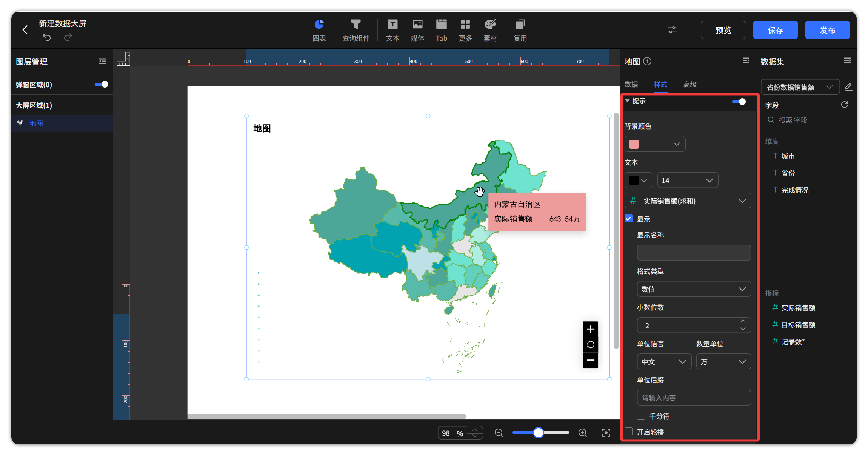The image size is (868, 452).
Task: Open the font size 14 dropdown
Action: (x=688, y=180)
